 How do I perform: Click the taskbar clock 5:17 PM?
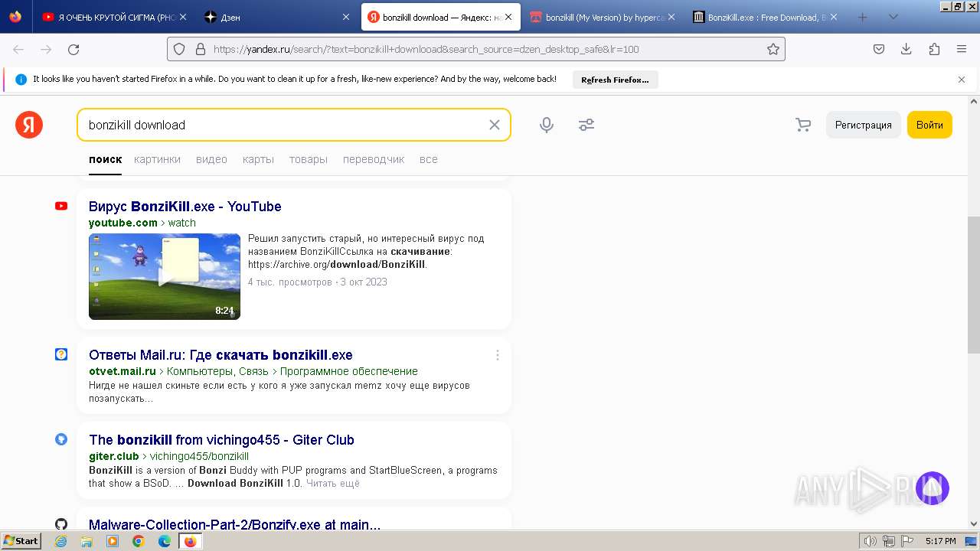tap(940, 541)
